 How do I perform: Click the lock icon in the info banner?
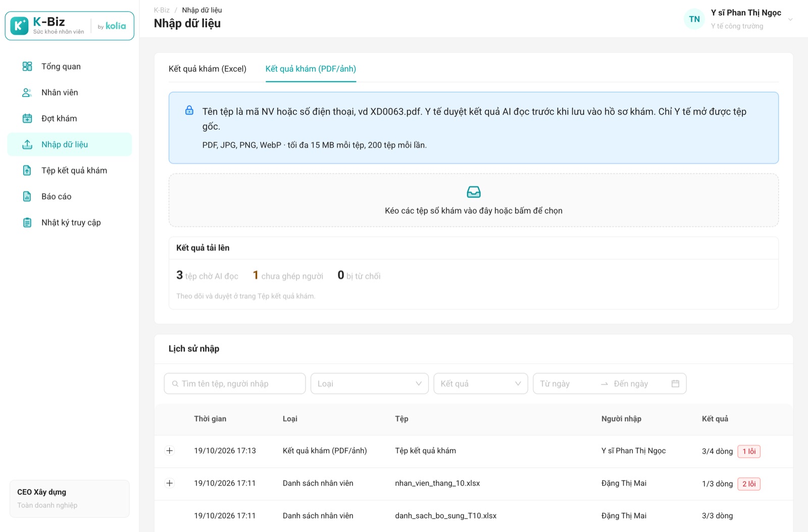click(189, 111)
